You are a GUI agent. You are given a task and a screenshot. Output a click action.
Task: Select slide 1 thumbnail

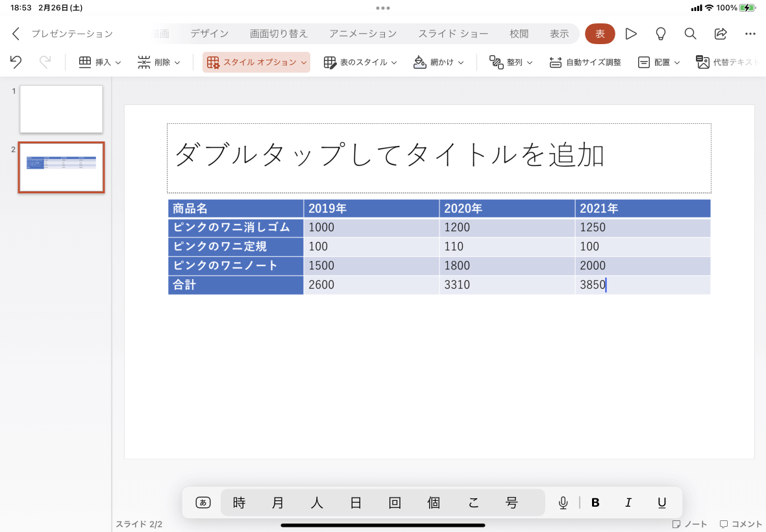[x=61, y=109]
